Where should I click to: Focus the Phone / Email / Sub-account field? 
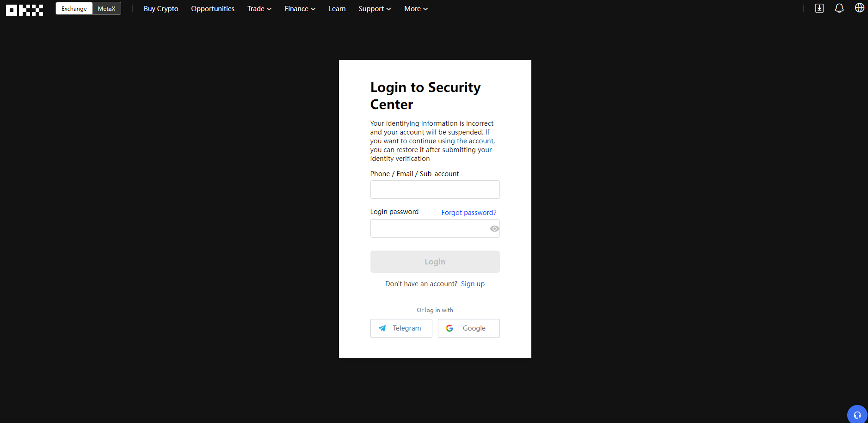[435, 190]
